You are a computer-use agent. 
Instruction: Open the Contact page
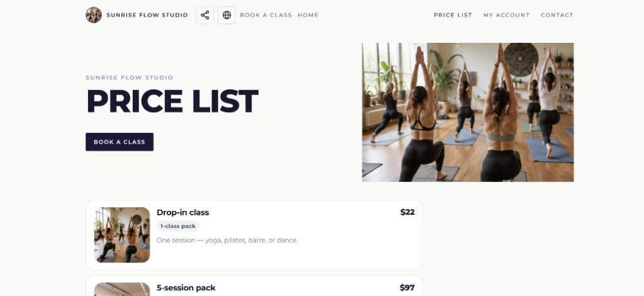coord(557,15)
